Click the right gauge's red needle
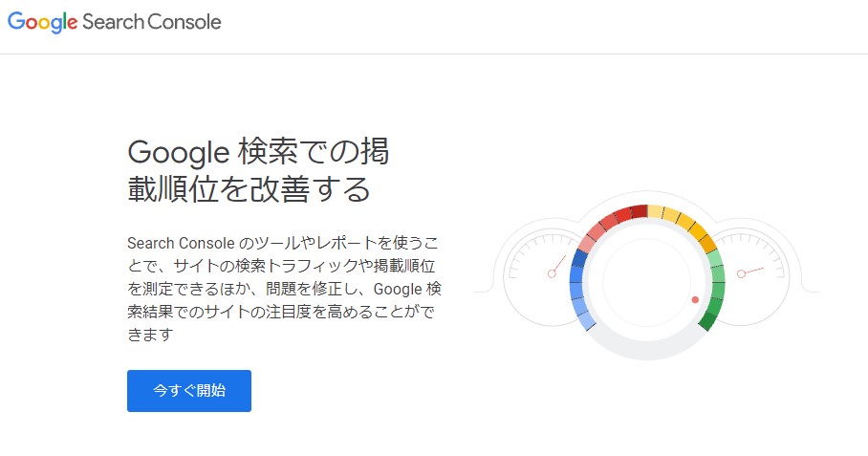Viewport: 868px width, 456px height. click(x=749, y=272)
